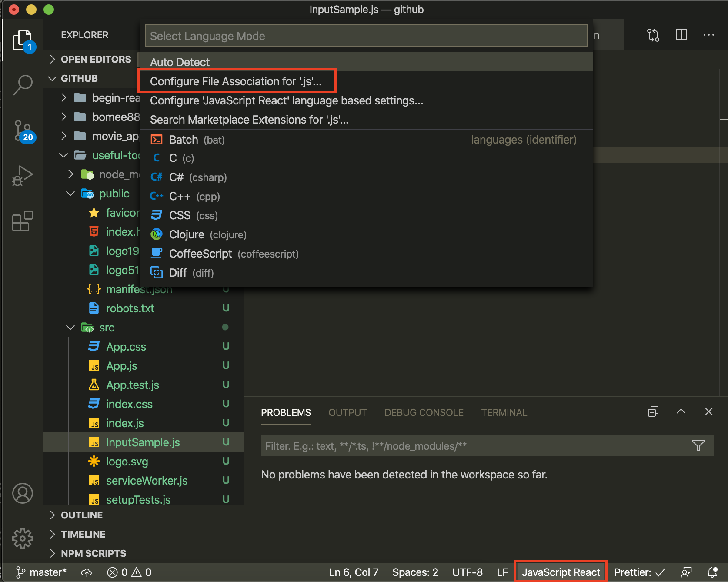Expand the bomee88 folder
Screen dimensions: 728x582
[x=100, y=117]
